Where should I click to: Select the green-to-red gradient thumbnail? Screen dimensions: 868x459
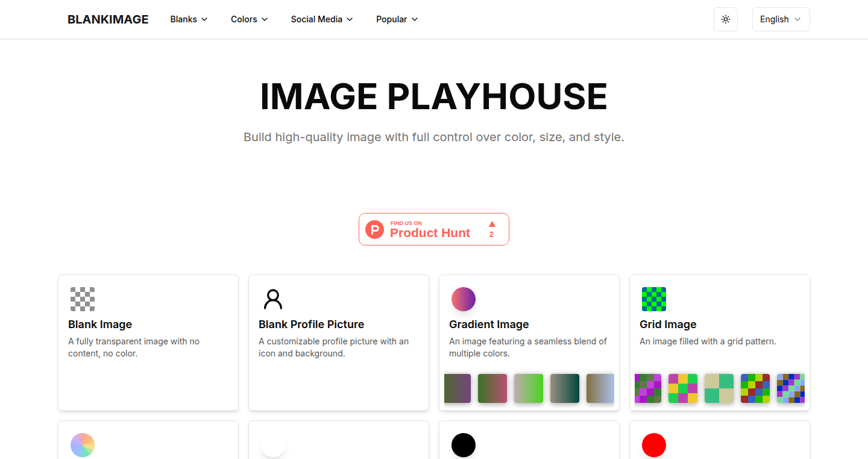492,388
